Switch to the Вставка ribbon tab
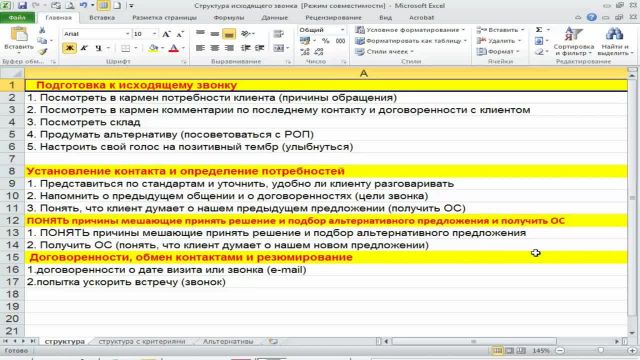The width and height of the screenshot is (640, 360). (102, 18)
